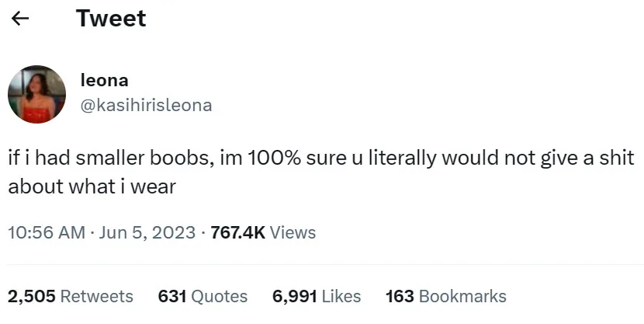This screenshot has height=324, width=644.
Task: Click the text "about what i wear"
Action: (92, 187)
